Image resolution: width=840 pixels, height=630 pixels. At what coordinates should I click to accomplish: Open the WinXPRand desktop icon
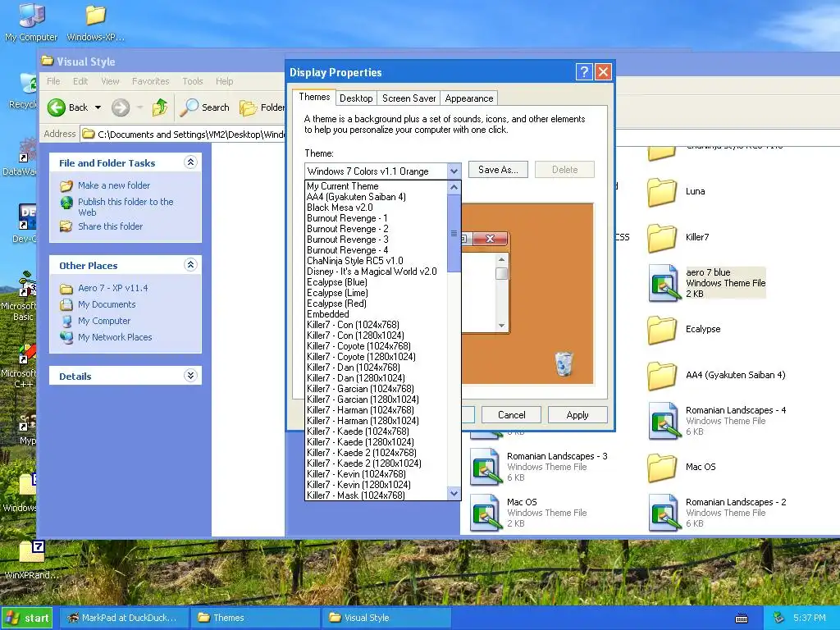tap(31, 559)
